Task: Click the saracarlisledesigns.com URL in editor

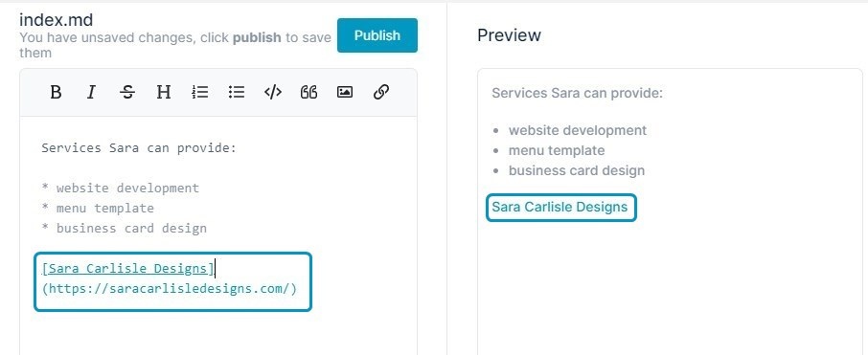Action: pos(170,289)
